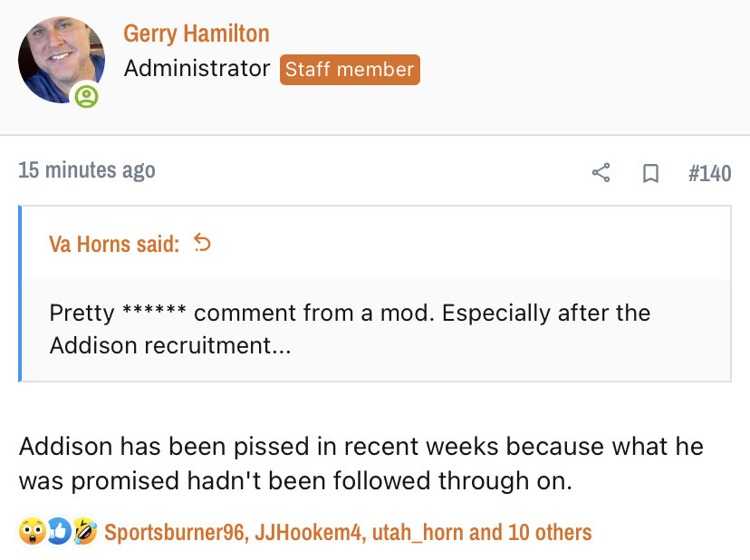The height and width of the screenshot is (560, 750).
Task: Open post number #140 permalink
Action: point(709,172)
